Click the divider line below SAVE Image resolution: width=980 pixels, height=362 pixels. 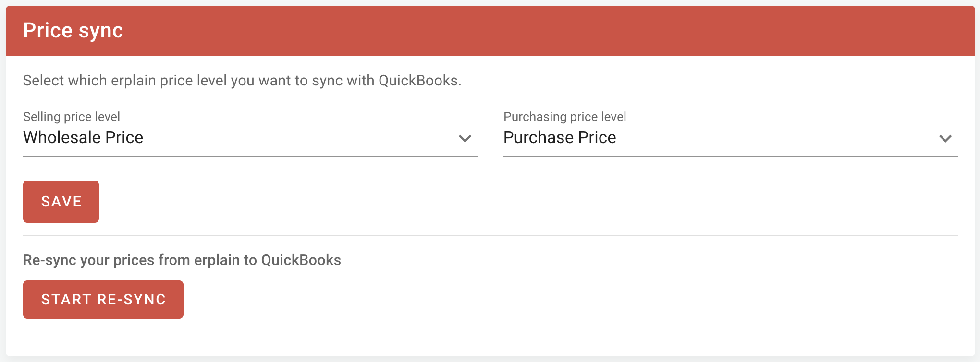[x=490, y=236]
